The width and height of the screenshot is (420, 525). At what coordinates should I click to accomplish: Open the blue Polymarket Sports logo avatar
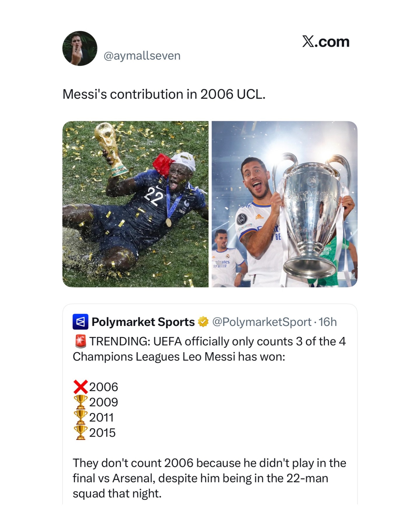click(x=80, y=322)
